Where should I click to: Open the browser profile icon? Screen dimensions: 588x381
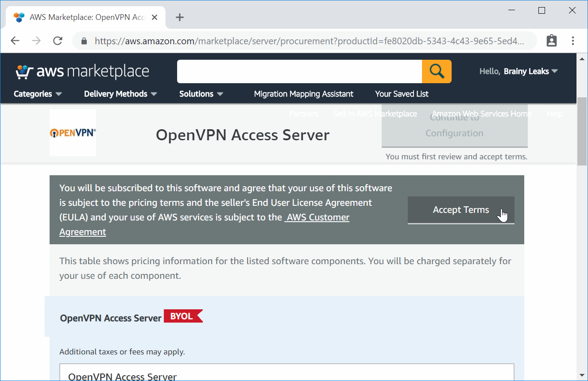[x=551, y=40]
